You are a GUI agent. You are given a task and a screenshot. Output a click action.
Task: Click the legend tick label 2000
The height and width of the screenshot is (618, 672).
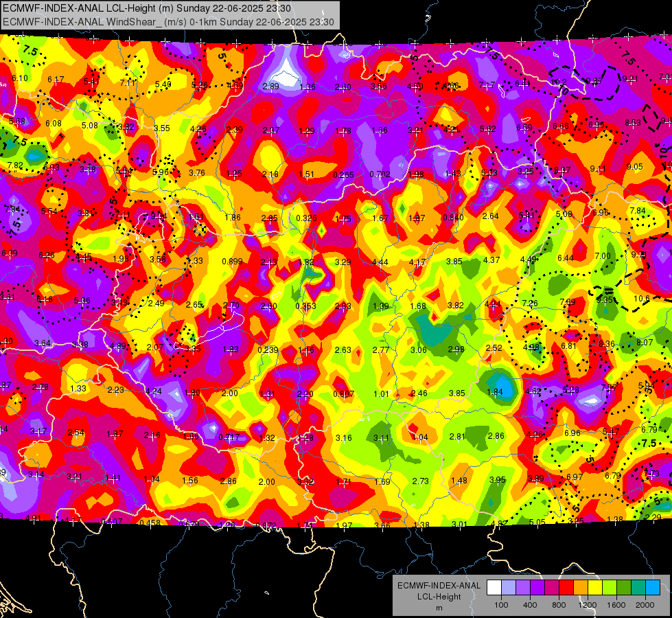click(645, 605)
